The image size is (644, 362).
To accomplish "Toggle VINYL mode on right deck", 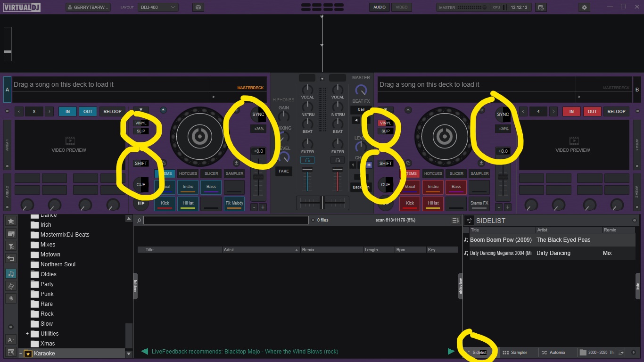I will (386, 123).
